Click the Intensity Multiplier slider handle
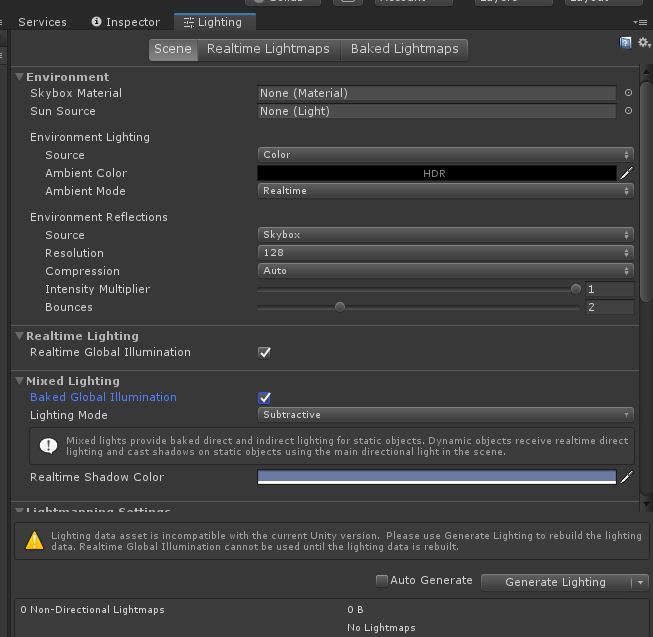 click(x=576, y=289)
